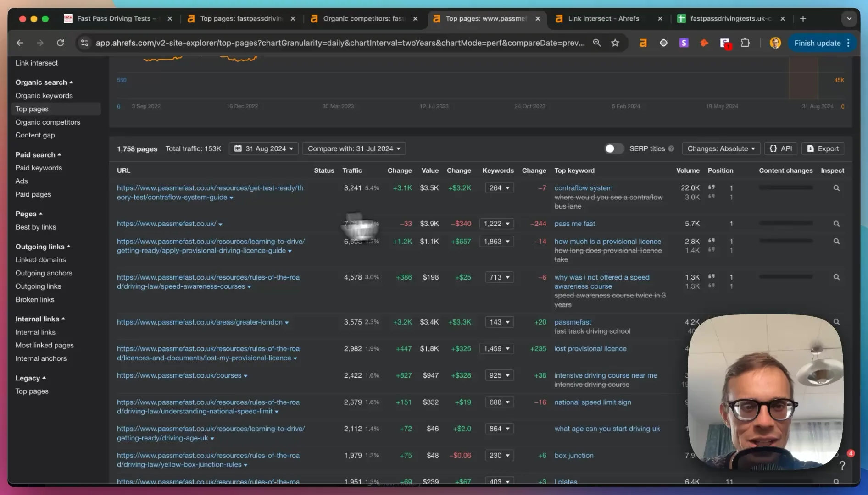Click the Chrome profile avatar

(775, 43)
